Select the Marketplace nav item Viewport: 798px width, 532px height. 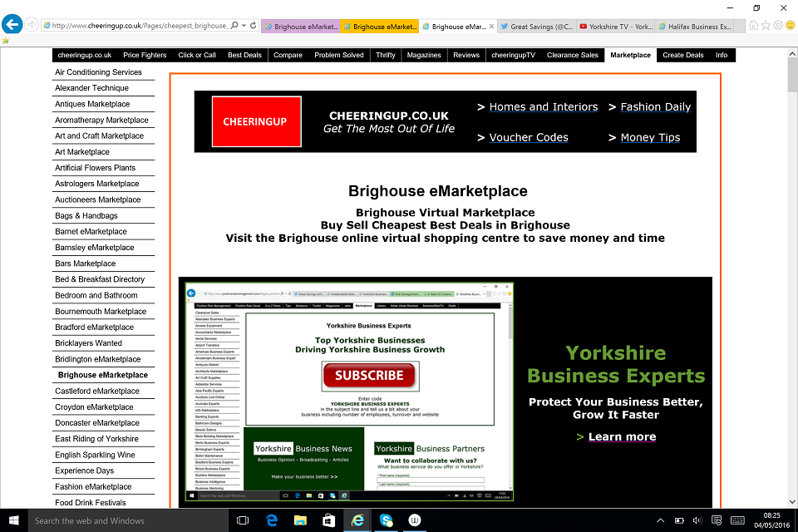[x=631, y=55]
